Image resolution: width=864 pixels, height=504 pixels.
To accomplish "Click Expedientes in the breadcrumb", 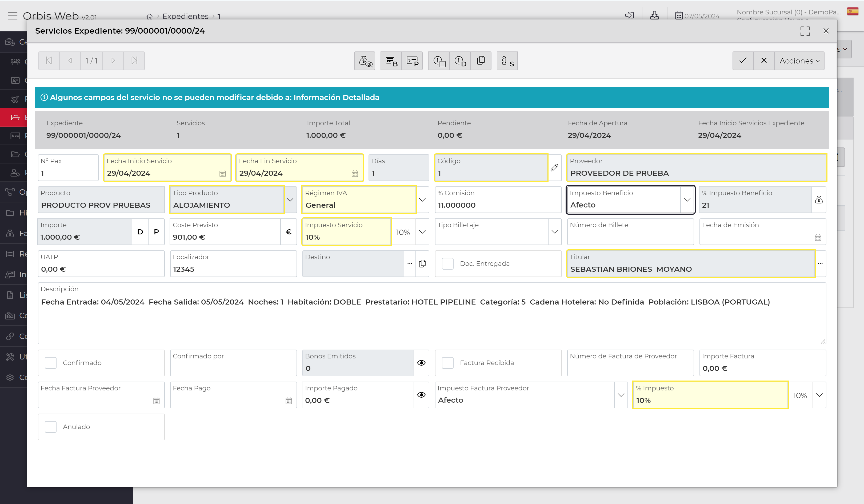I will click(186, 16).
